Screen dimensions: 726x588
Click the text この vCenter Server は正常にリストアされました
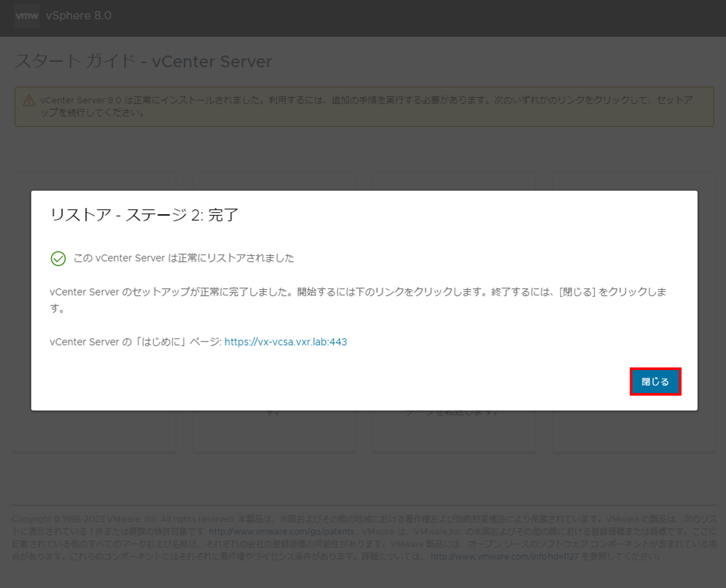[x=184, y=258]
